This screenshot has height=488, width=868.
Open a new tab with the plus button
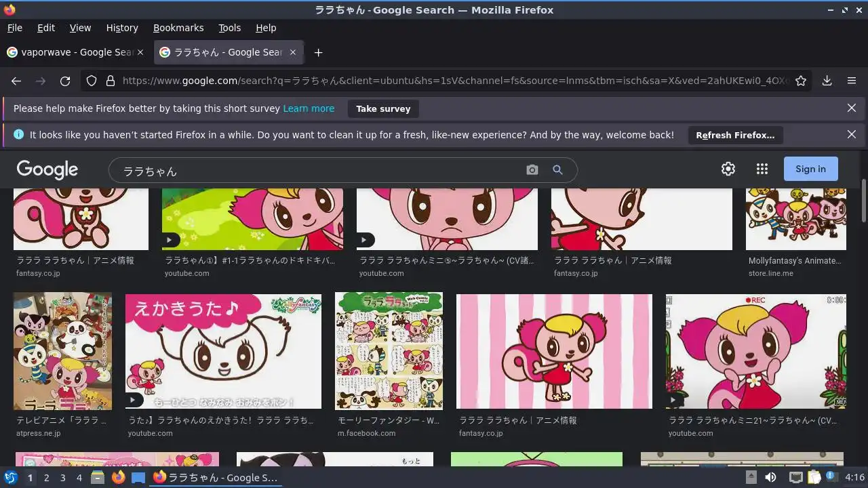[x=318, y=52]
